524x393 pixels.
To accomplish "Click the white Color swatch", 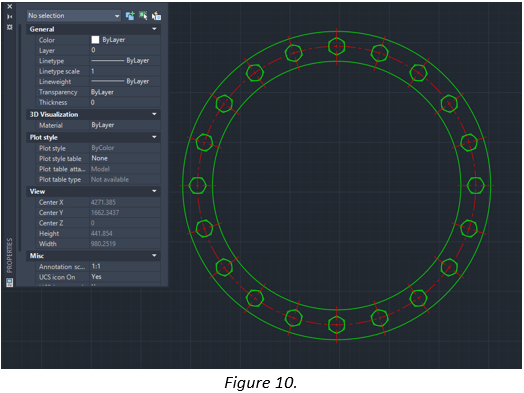I will tap(95, 40).
